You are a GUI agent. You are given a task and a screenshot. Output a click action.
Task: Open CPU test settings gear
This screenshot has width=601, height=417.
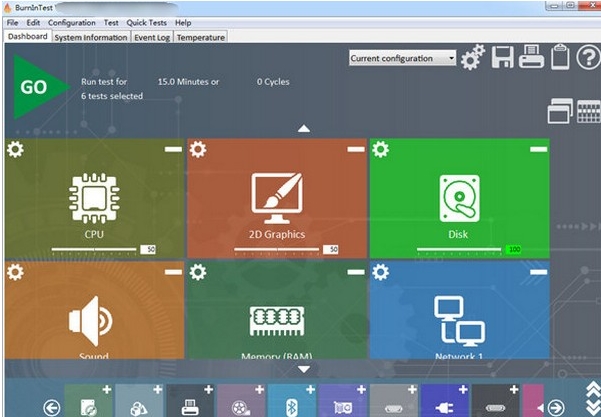click(x=15, y=149)
